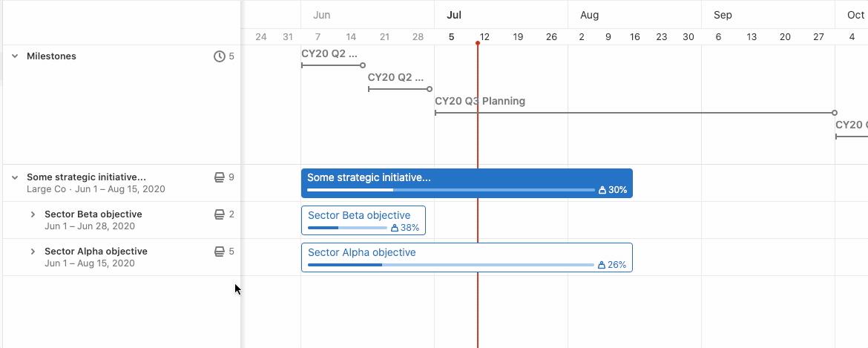Image resolution: width=868 pixels, height=348 pixels.
Task: Click the clock icon in Milestones row
Action: pos(219,56)
